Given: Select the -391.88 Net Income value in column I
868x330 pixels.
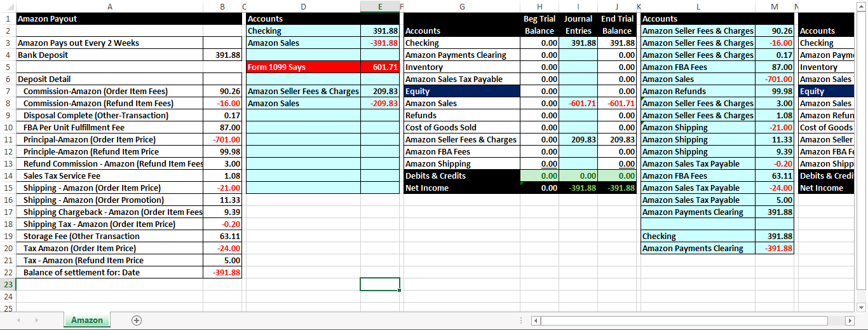Looking at the screenshot, I should 578,188.
